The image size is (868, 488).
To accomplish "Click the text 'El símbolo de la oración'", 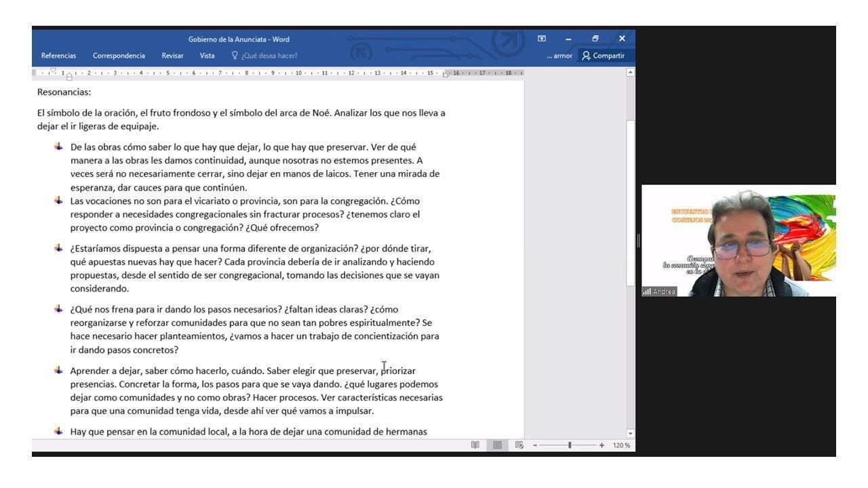I will pos(87,113).
